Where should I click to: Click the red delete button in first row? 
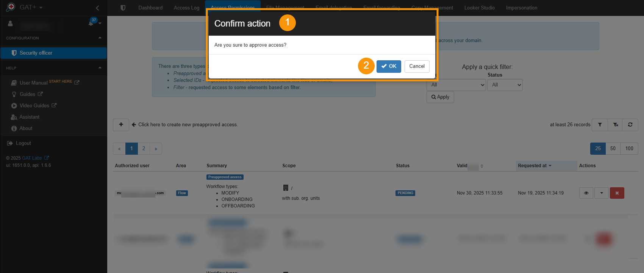(617, 193)
